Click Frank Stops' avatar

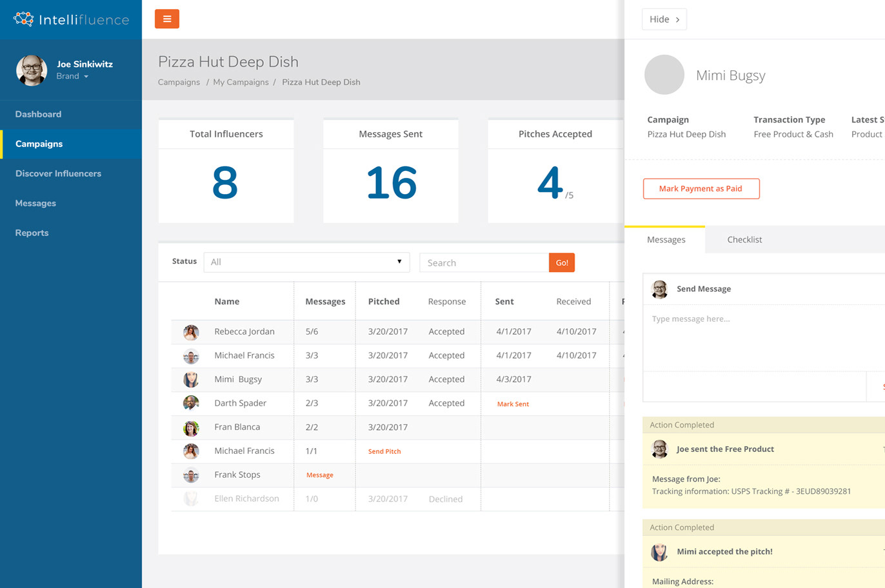click(x=191, y=475)
